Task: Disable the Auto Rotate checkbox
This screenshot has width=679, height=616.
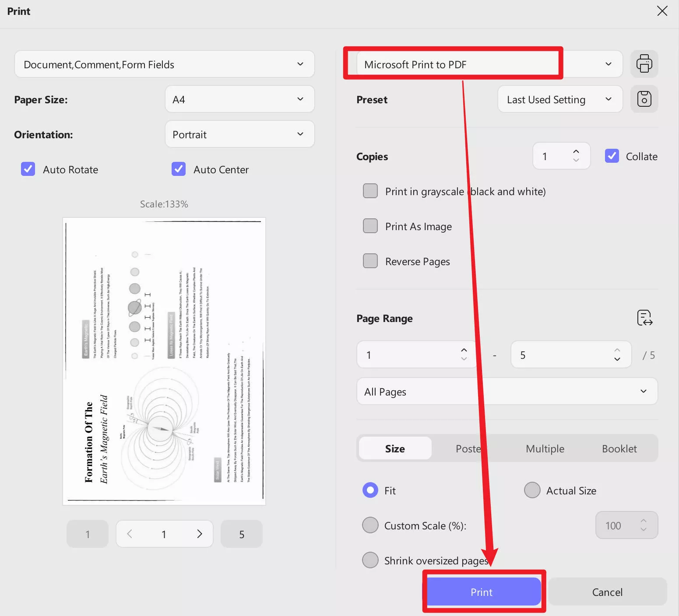Action: coord(28,169)
